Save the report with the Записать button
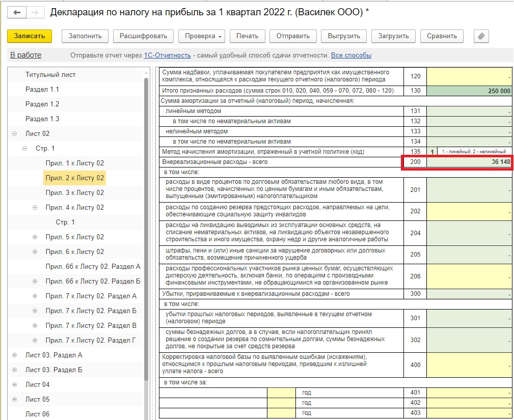 point(30,36)
